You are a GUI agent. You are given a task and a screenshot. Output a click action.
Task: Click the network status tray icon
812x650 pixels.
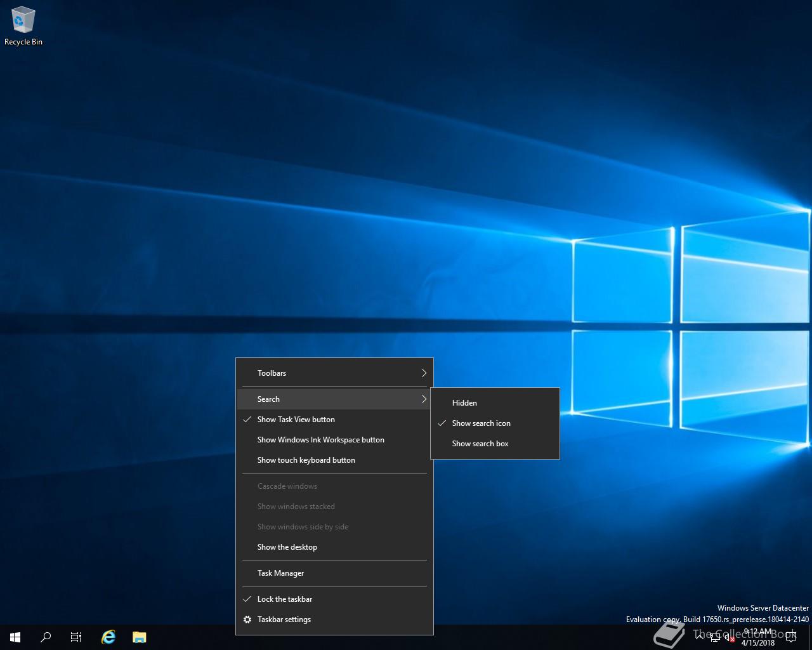click(x=715, y=637)
